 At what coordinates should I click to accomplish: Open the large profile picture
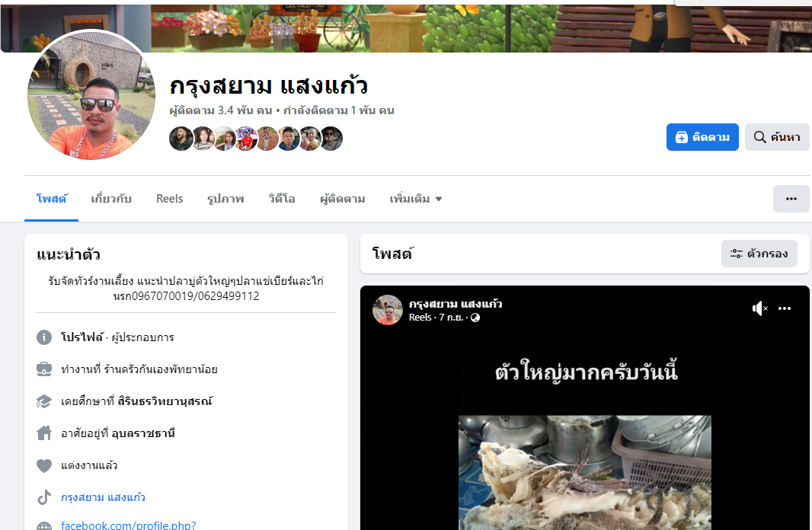pos(91,94)
